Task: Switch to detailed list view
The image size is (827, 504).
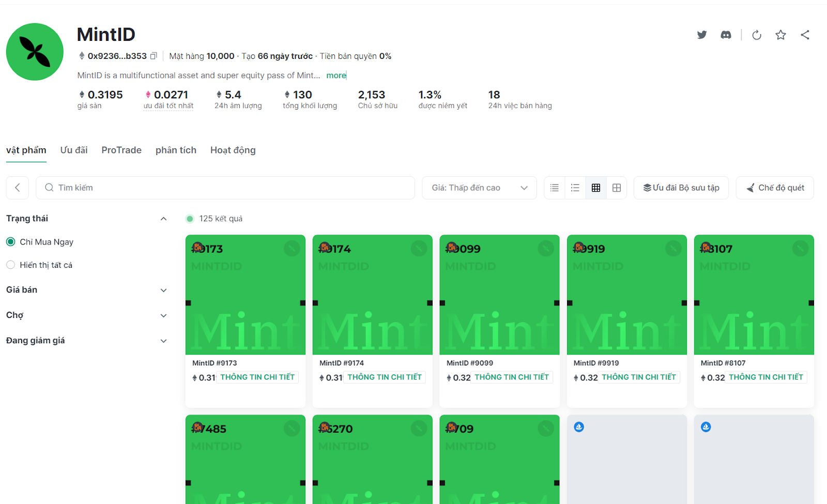Action: point(575,188)
